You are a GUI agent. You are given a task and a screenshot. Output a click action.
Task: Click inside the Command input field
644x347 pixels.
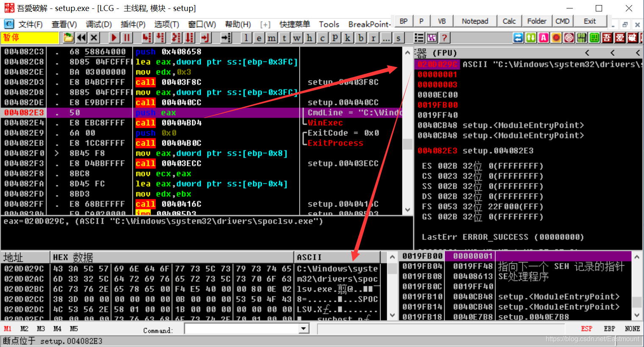[242, 329]
